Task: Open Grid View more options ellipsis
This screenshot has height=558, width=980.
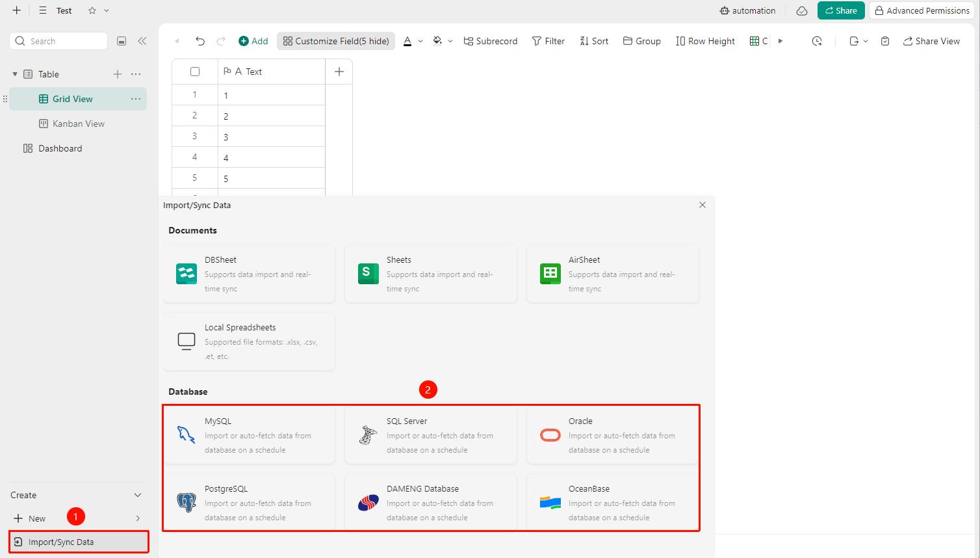Action: pos(136,99)
